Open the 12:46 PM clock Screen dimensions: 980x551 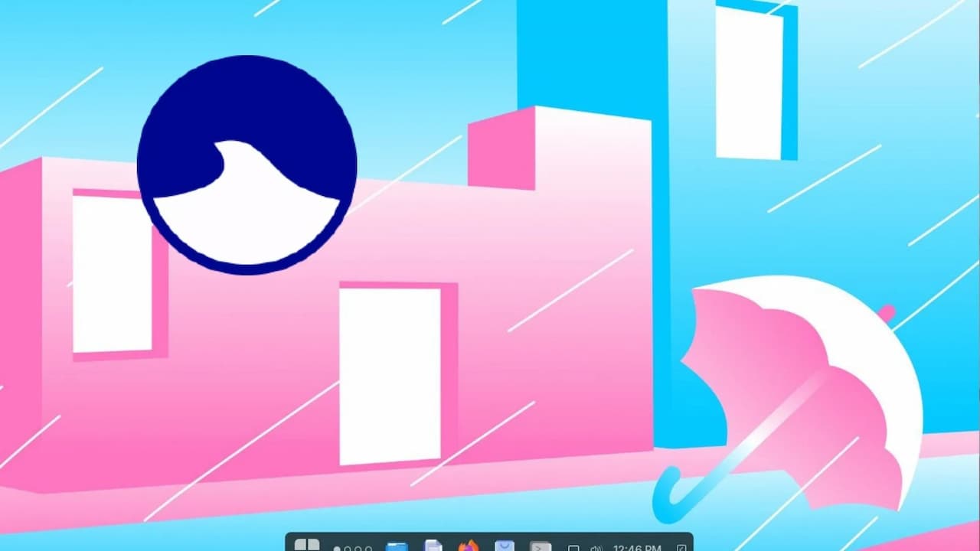click(637, 548)
